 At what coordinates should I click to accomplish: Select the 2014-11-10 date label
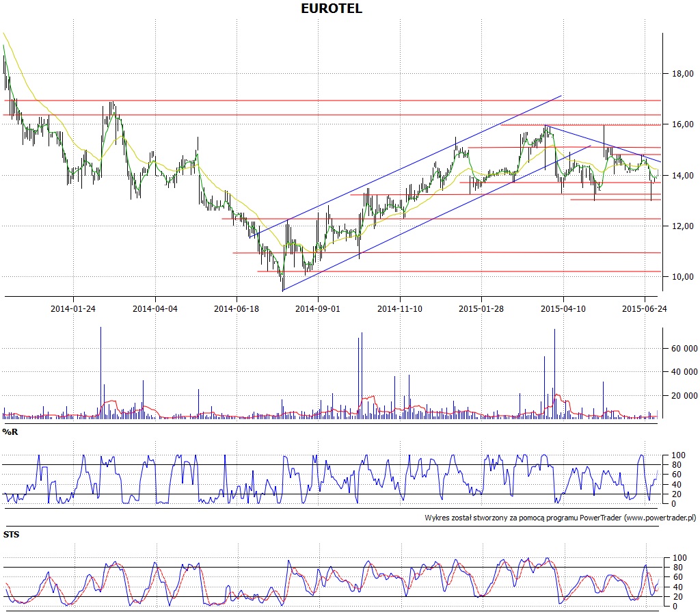(x=399, y=308)
